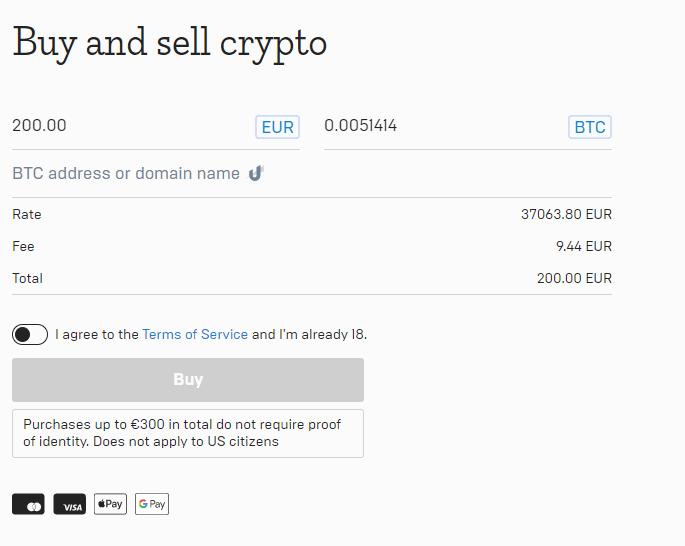685x546 pixels.
Task: Click the 9.44 EUR fee value
Action: [x=584, y=246]
